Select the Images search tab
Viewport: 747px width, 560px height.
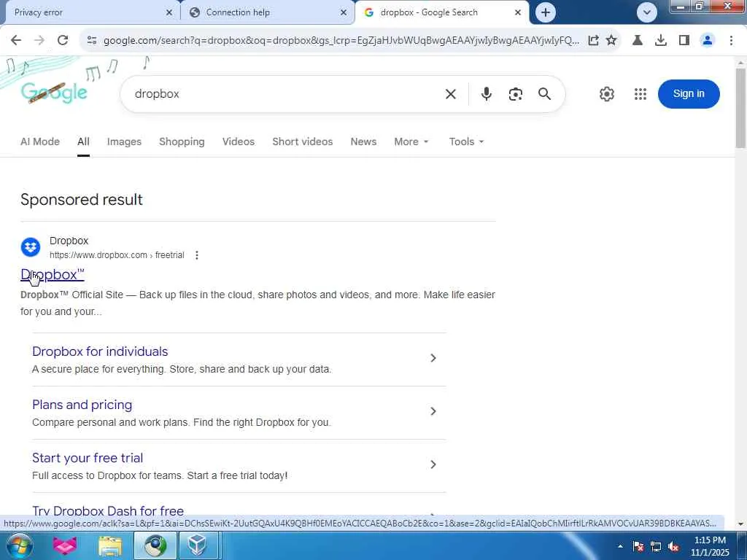[x=124, y=141]
